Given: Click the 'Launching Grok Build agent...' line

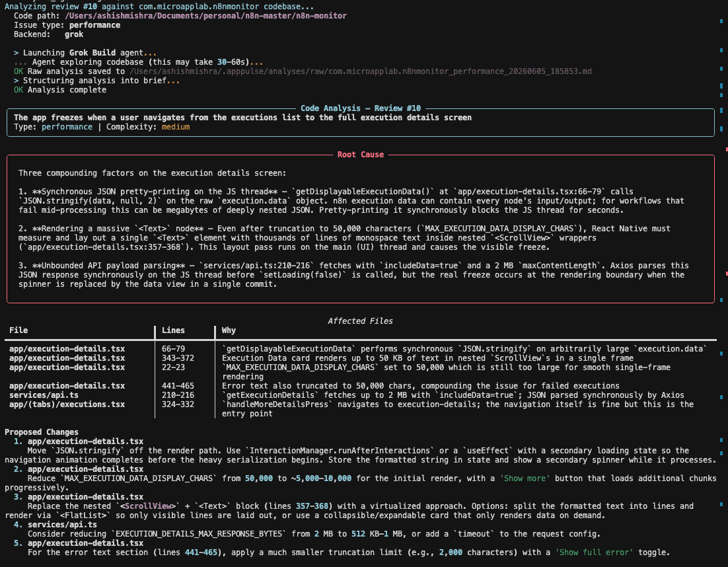Looking at the screenshot, I should (85, 53).
